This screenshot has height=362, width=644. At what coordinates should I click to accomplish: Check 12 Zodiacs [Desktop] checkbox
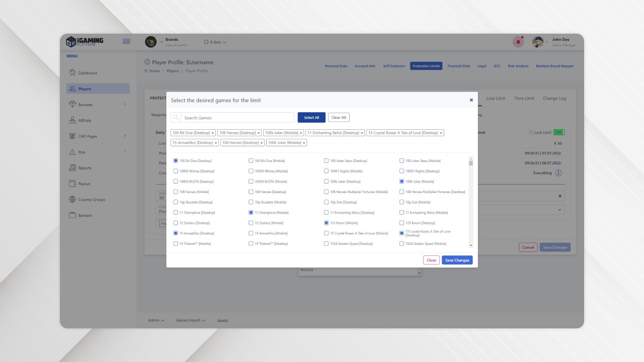176,223
